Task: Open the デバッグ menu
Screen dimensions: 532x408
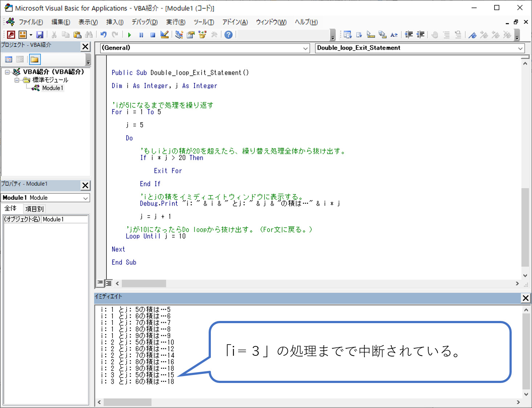Action: point(144,22)
